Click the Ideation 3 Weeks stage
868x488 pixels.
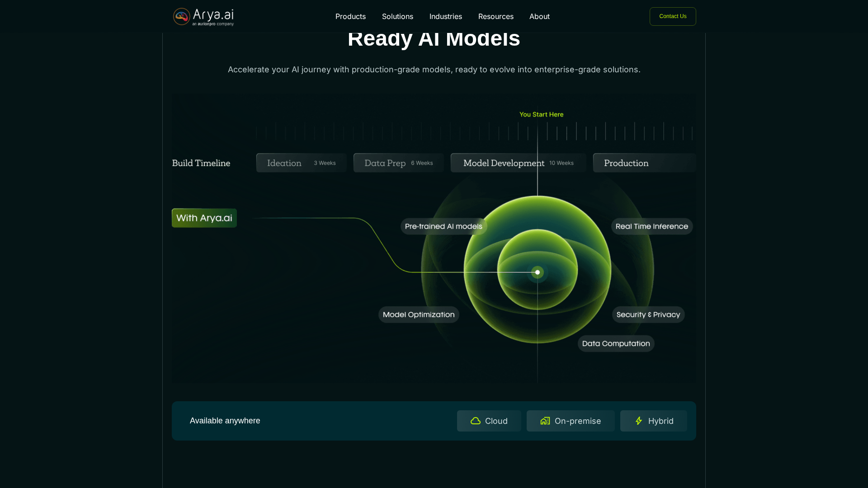click(301, 163)
